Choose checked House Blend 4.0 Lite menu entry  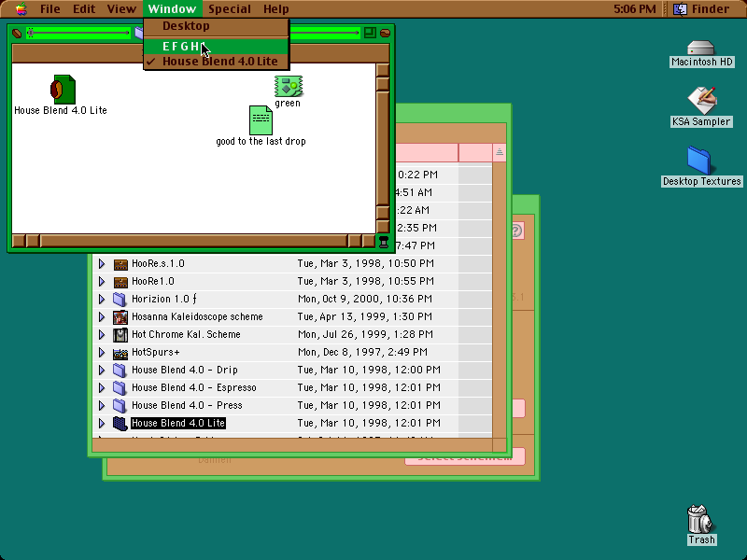click(x=217, y=62)
